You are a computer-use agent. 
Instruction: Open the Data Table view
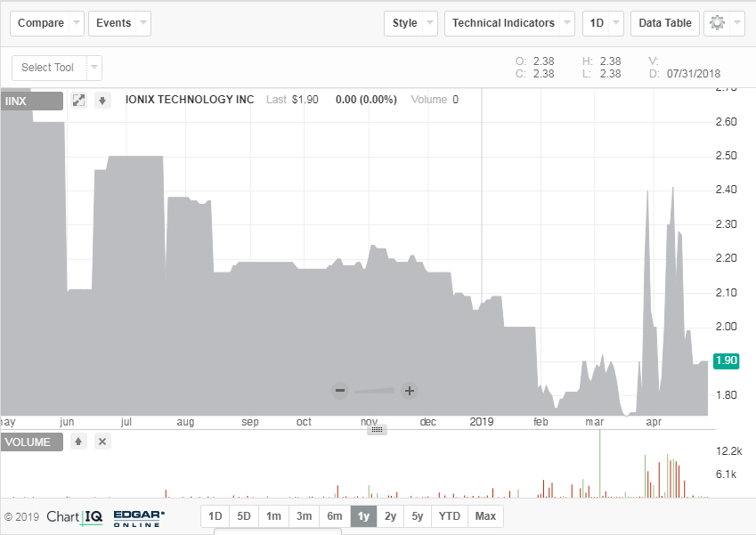(x=665, y=23)
